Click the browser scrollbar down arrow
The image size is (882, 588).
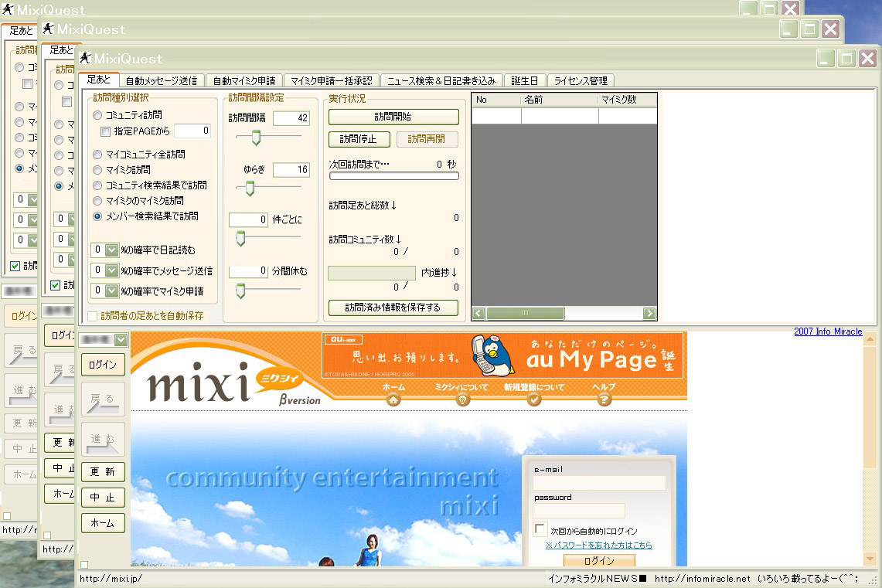870,559
